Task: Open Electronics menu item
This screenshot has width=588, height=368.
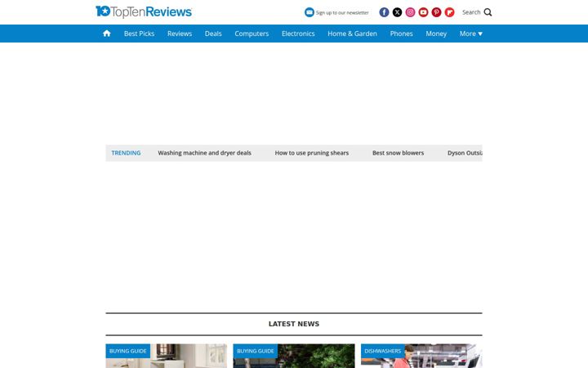Action: [x=298, y=34]
